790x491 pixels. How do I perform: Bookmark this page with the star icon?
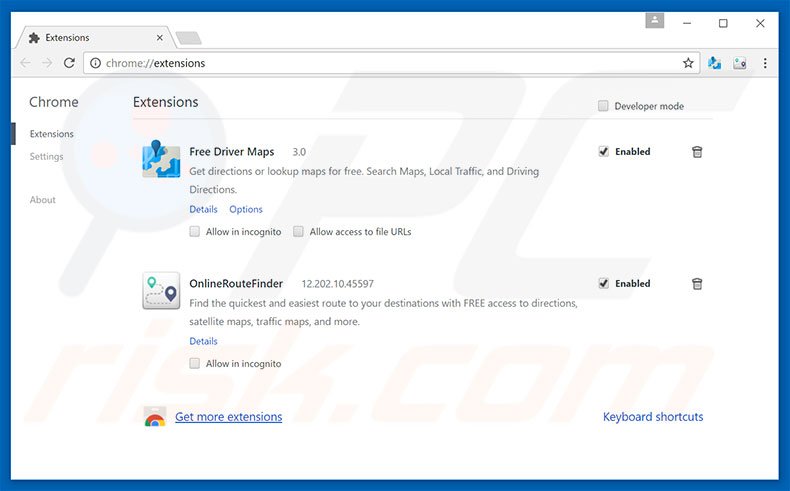click(x=688, y=63)
